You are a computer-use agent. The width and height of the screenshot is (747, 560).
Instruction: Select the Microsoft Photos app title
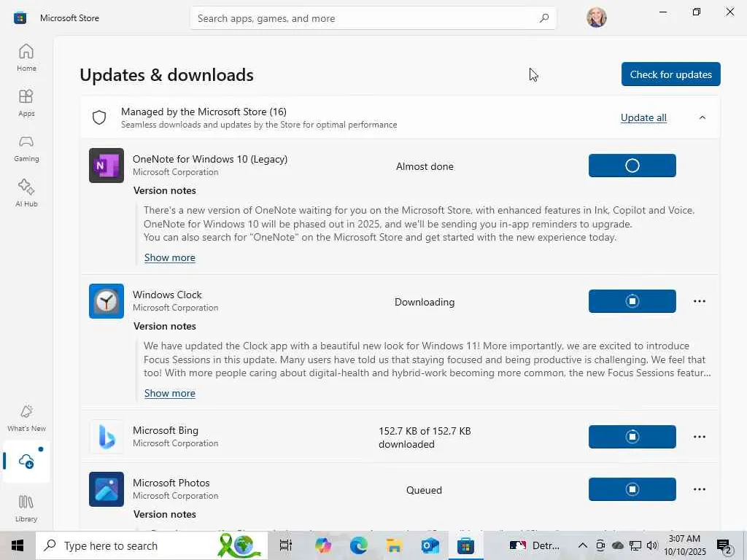click(171, 483)
